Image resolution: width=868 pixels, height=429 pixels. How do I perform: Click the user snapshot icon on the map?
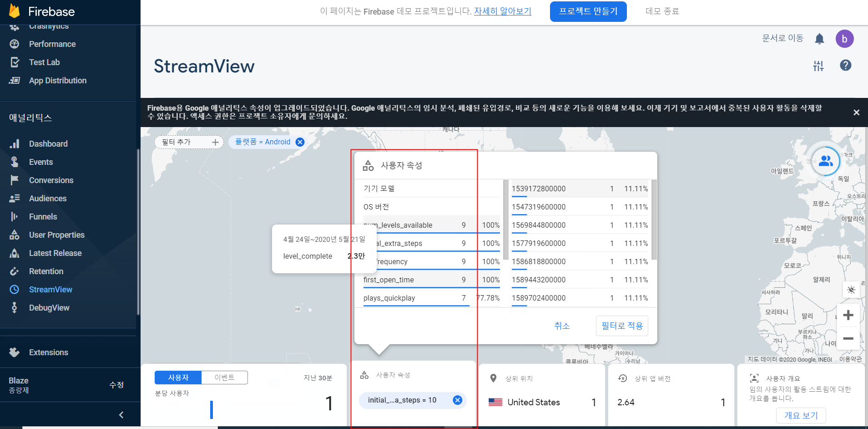point(826,161)
